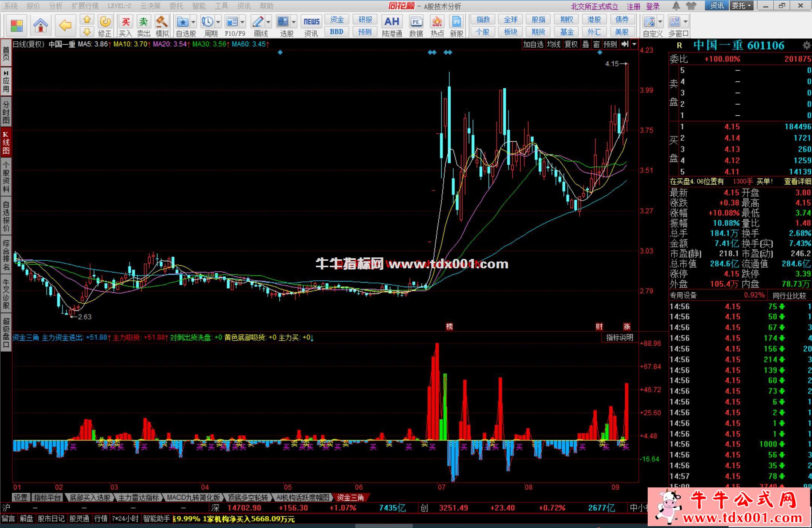Open chart header dropdown arrow
Viewport: 812px width, 528px height.
[635, 44]
